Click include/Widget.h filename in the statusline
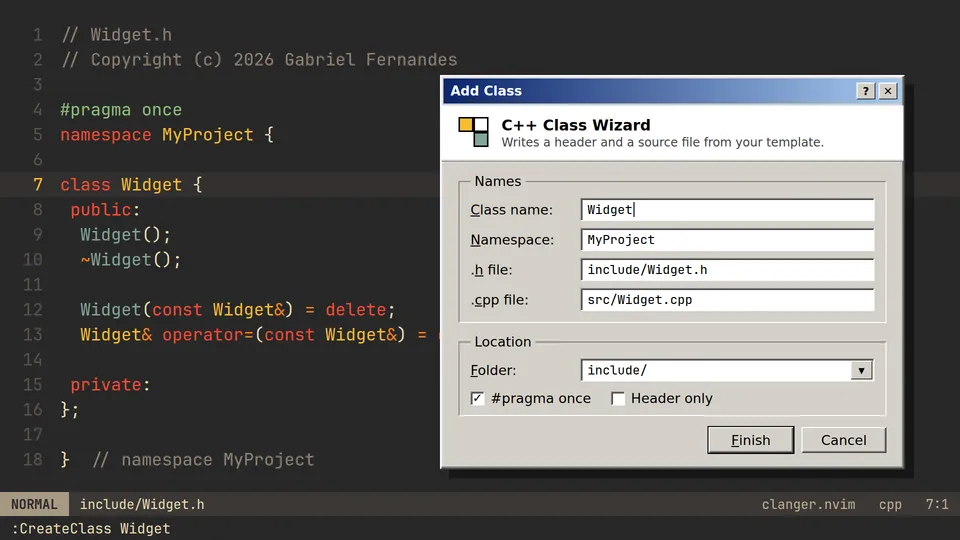 pos(142,504)
